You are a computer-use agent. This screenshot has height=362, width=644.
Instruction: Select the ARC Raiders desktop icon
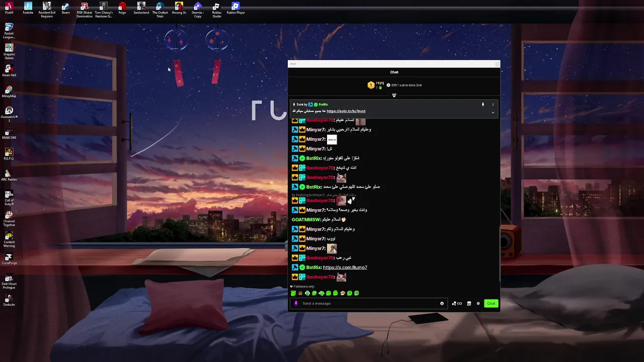[9, 175]
